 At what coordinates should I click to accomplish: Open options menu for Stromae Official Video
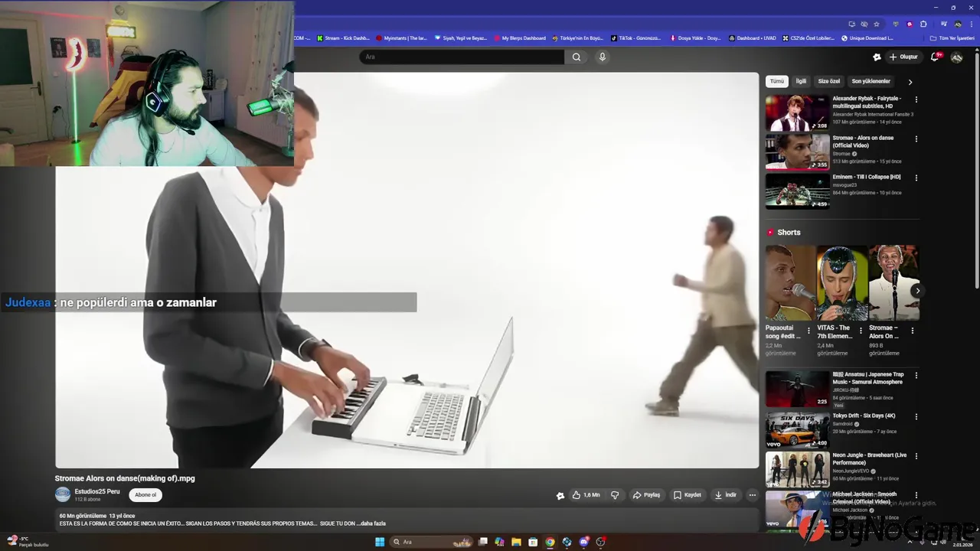pyautogui.click(x=916, y=139)
